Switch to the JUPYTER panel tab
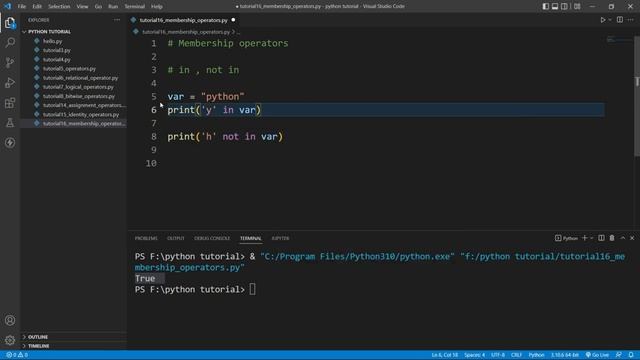 click(x=280, y=238)
